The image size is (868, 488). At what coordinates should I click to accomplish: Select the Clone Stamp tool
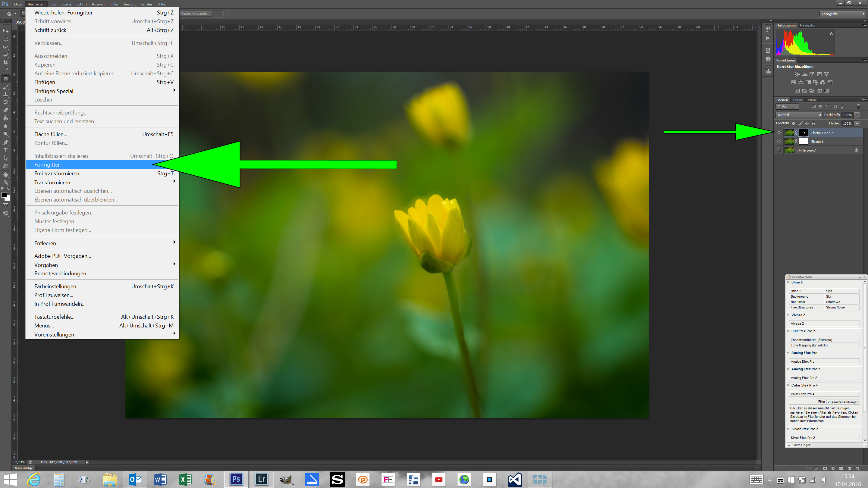(6, 95)
